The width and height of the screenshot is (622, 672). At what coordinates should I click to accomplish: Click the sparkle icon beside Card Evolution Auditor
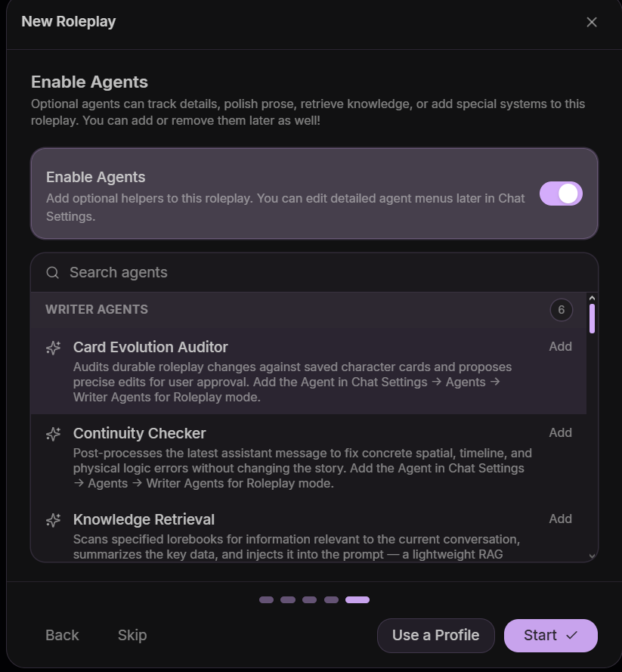(x=53, y=348)
